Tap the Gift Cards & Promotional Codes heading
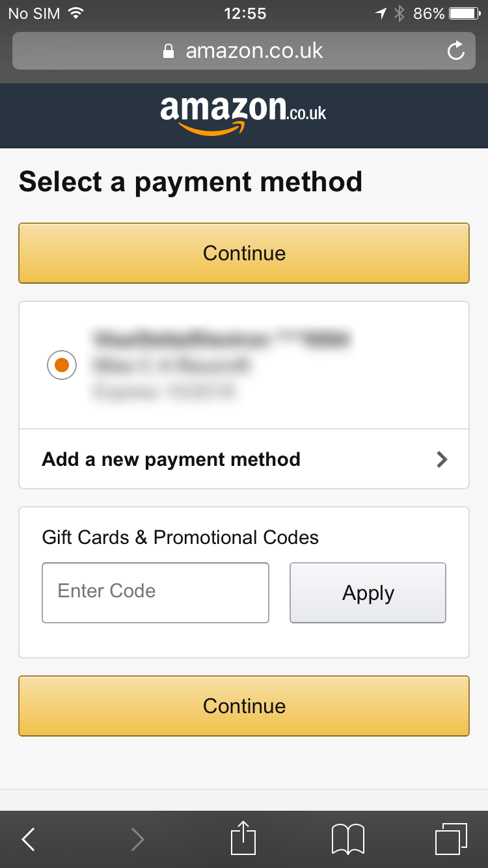The height and width of the screenshot is (868, 488). click(180, 537)
